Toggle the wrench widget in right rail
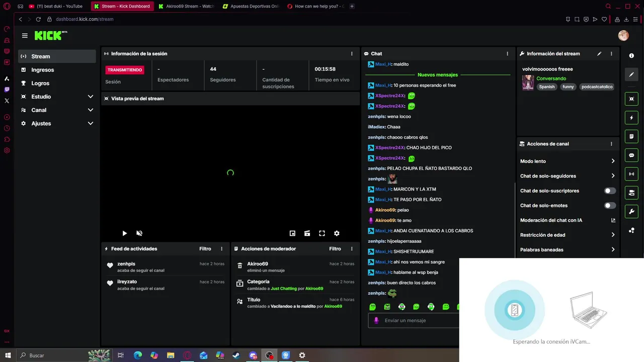Image resolution: width=644 pixels, height=362 pixels. pyautogui.click(x=631, y=211)
